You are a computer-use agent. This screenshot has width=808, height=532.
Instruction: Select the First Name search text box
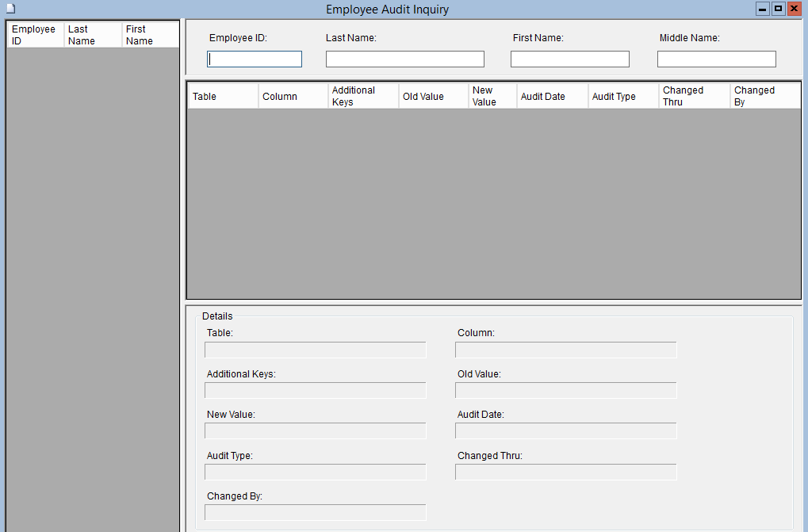pos(569,59)
